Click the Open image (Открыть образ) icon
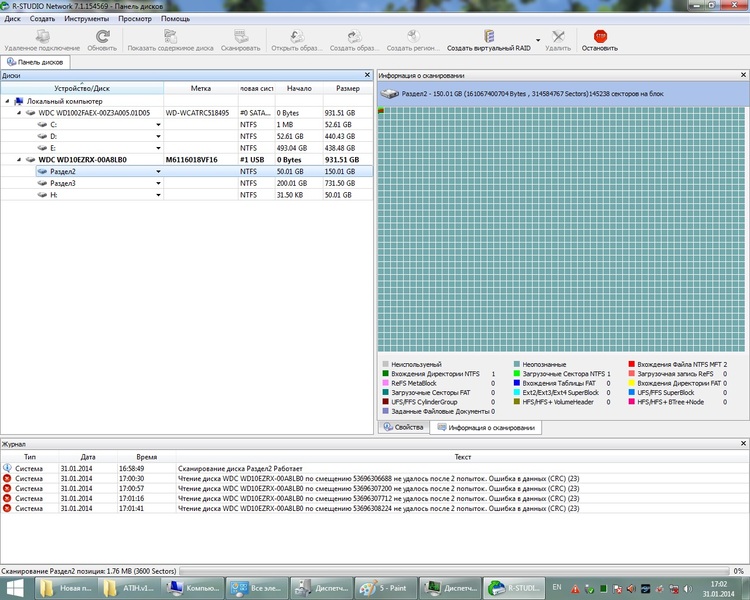 point(295,37)
